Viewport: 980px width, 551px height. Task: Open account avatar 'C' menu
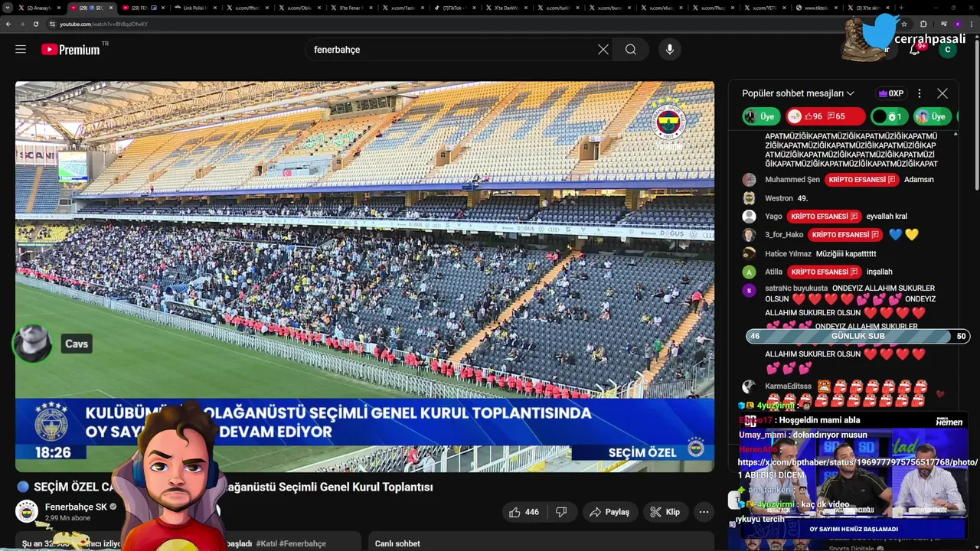[x=948, y=50]
